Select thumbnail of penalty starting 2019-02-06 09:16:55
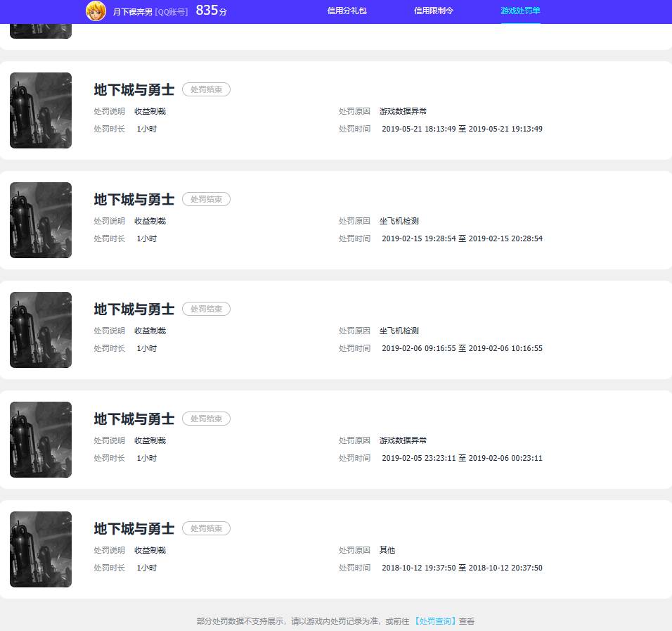This screenshot has height=631, width=672. tap(41, 330)
